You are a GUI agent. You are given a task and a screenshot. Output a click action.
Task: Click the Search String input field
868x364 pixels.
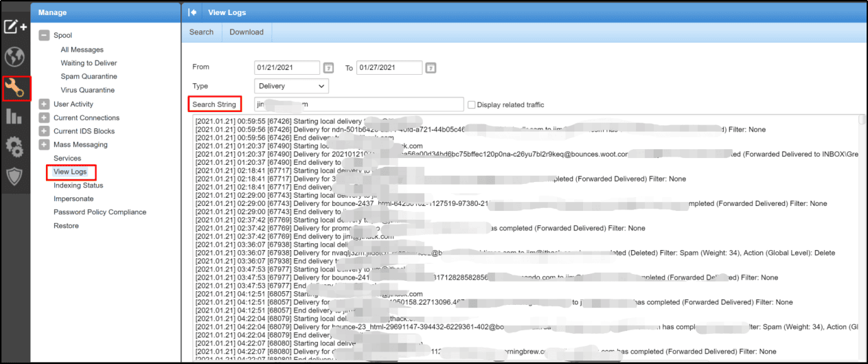(358, 104)
